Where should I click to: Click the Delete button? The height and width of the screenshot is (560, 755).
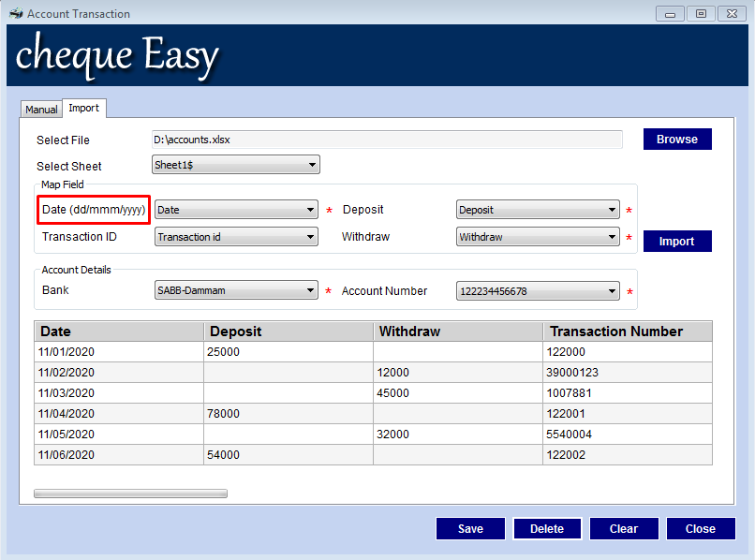tap(547, 528)
